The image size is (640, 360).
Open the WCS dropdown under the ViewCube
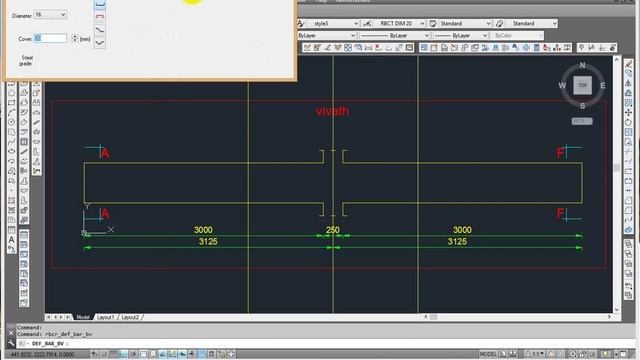582,121
